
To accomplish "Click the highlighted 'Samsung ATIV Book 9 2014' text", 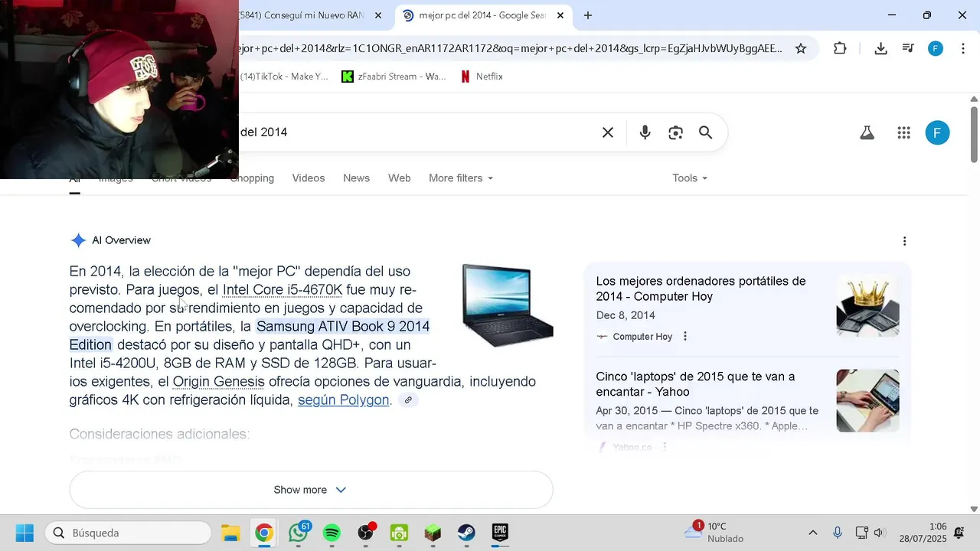I will (x=343, y=327).
